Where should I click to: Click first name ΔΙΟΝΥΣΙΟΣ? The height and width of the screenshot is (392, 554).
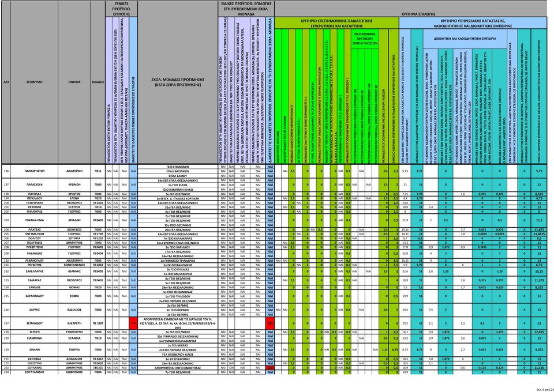[x=74, y=229]
